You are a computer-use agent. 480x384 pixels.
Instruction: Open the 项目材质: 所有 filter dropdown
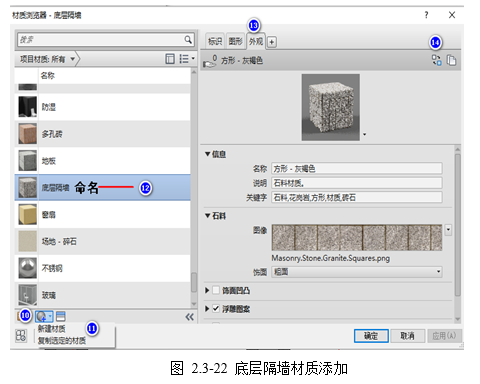coord(47,59)
